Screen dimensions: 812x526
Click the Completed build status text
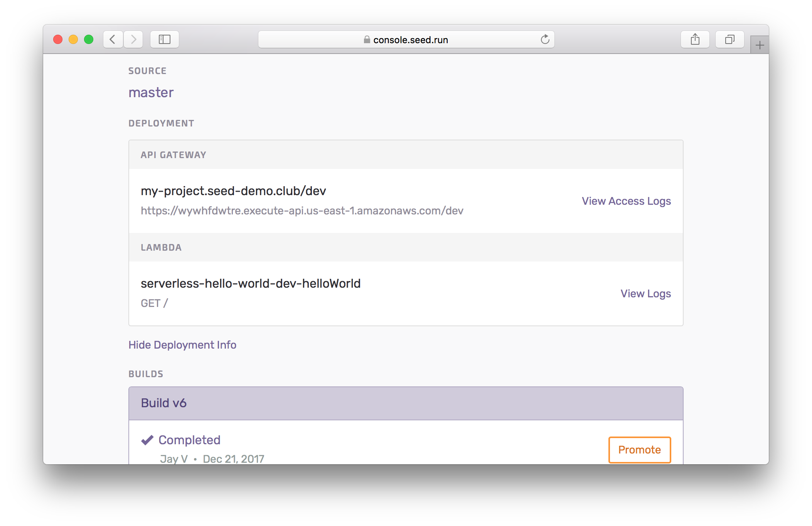189,440
